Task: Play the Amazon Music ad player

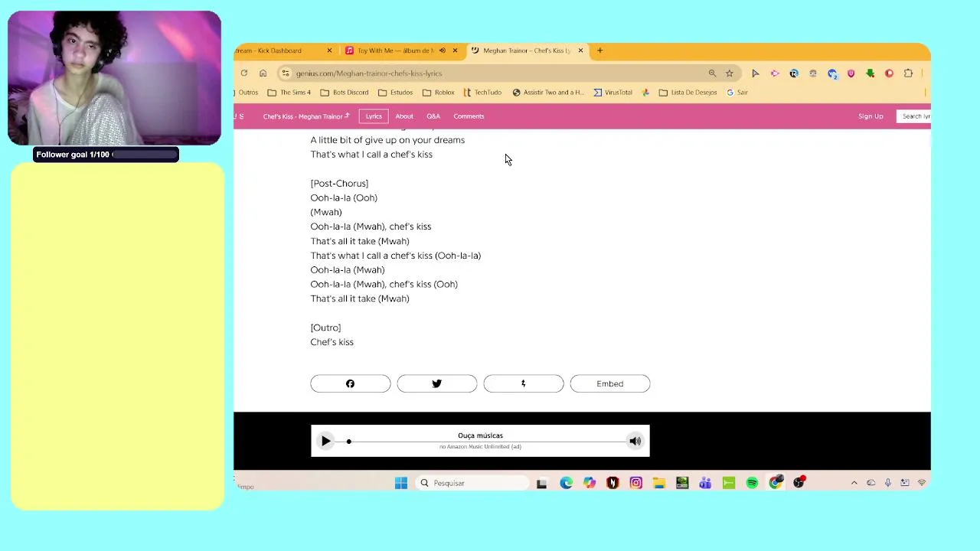Action: pos(325,441)
